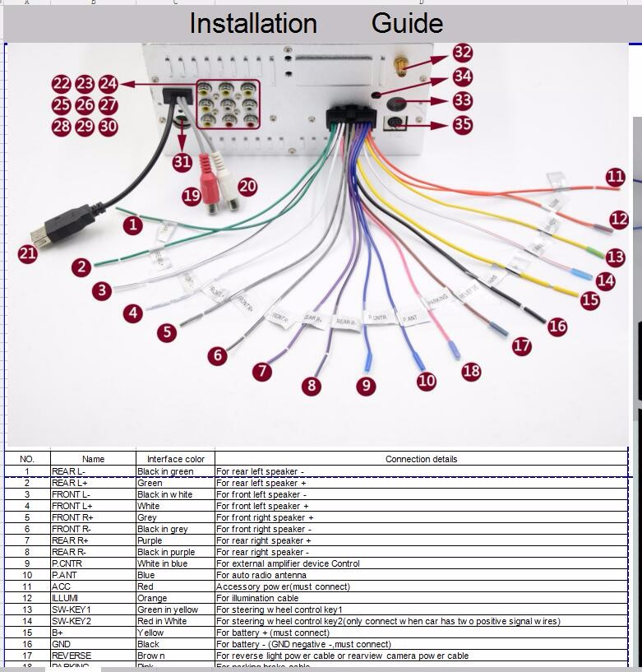
Task: Click the red circle marker numbered 32
Action: (x=463, y=53)
